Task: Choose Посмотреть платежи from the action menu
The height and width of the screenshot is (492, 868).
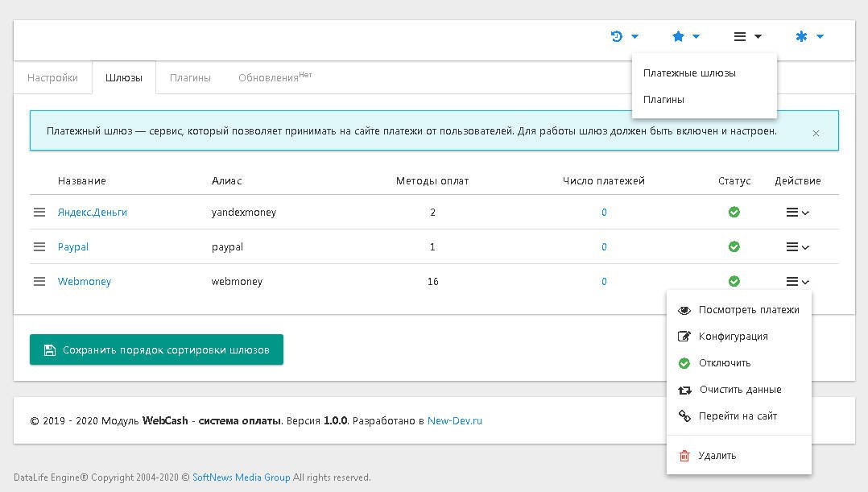Action: click(739, 310)
